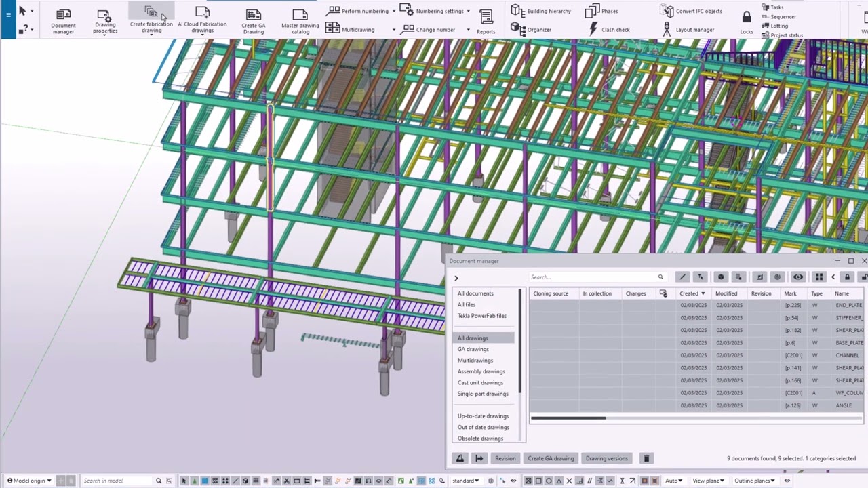Open the Locks tool
Image resolution: width=868 pixels, height=488 pixels.
point(747,22)
